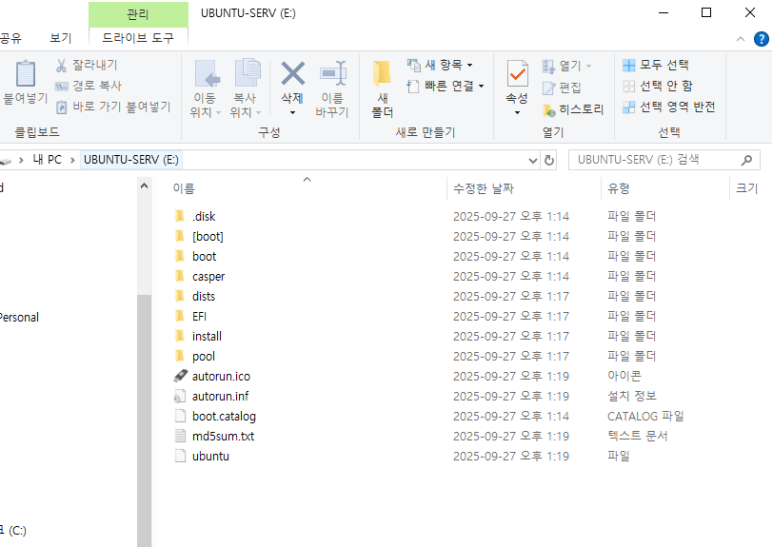Select the casper folder
Image resolution: width=773 pixels, height=547 pixels.
[208, 276]
